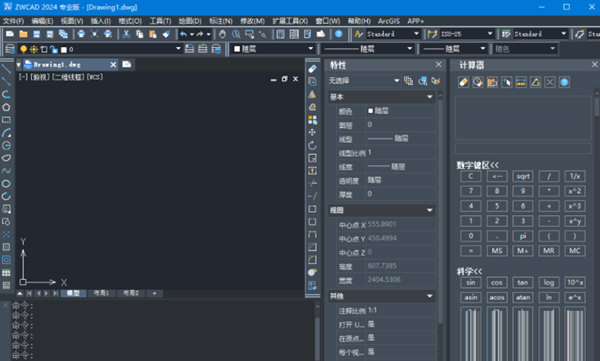Collapse the 视图 section in Properties
This screenshot has height=361, width=600.
click(430, 210)
